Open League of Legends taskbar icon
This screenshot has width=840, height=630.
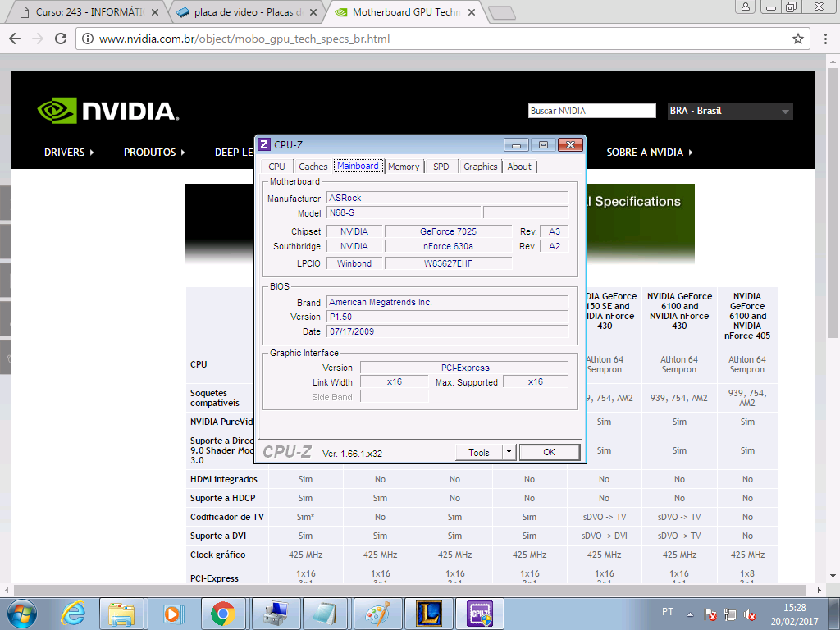[428, 614]
